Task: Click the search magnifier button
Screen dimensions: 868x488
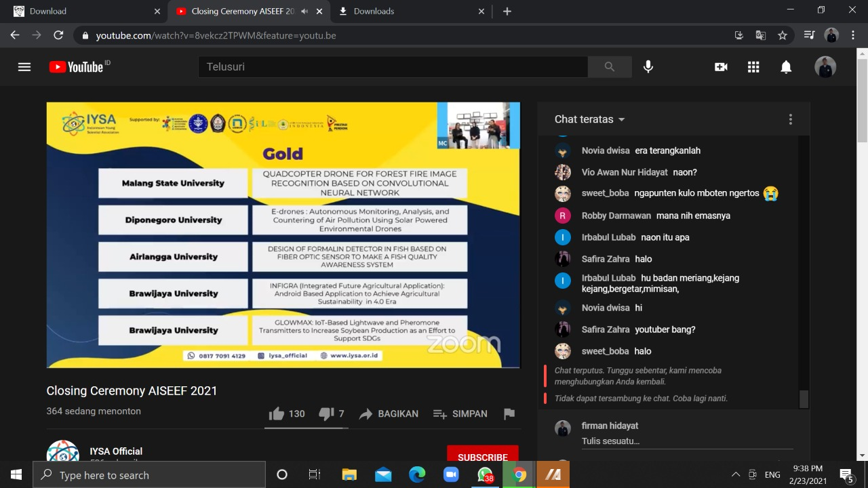Action: 609,67
